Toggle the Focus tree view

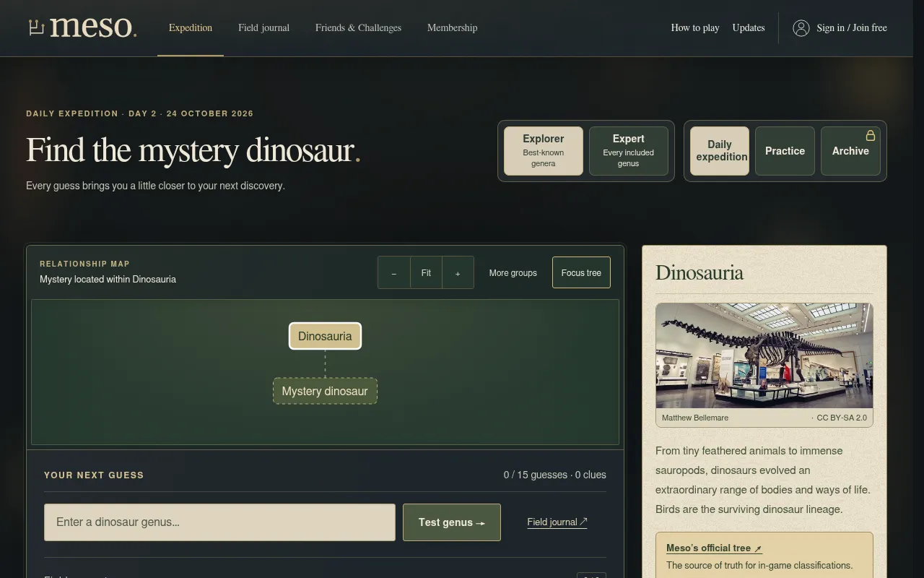tap(581, 272)
